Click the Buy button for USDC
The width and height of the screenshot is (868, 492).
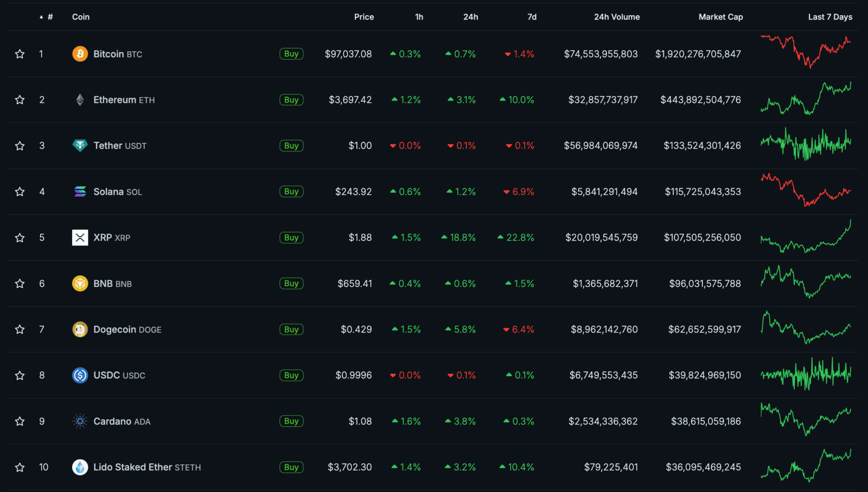coord(291,375)
